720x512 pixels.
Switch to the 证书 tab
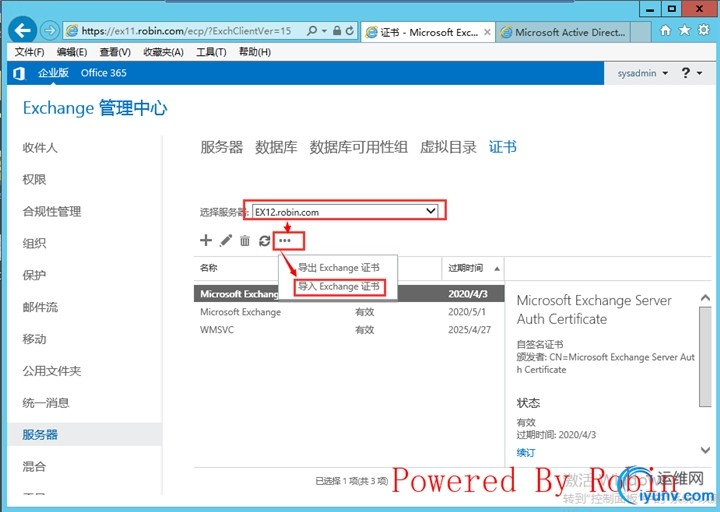coord(503,147)
